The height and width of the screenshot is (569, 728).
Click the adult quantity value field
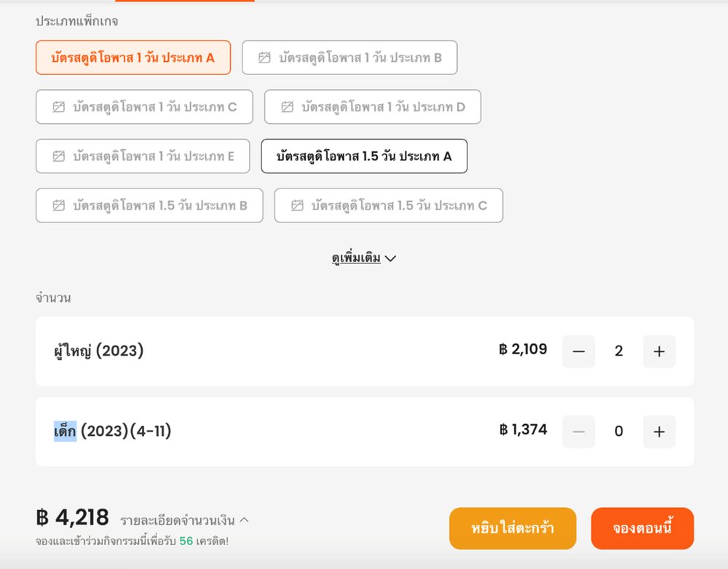[619, 351]
